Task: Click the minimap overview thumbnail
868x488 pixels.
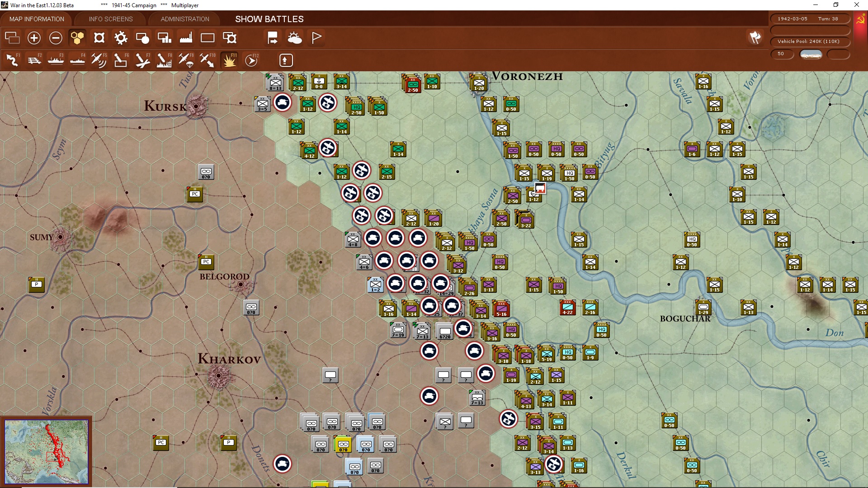Action: pyautogui.click(x=47, y=451)
